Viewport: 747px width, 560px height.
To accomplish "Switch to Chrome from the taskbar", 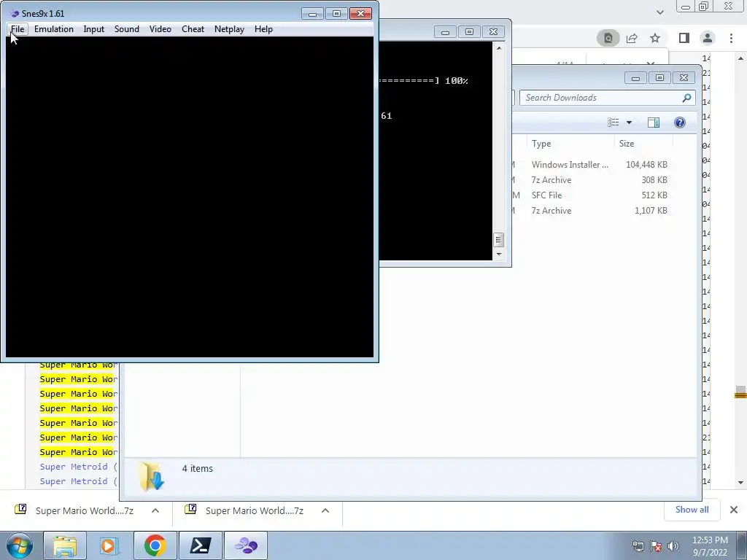I will pos(155,545).
